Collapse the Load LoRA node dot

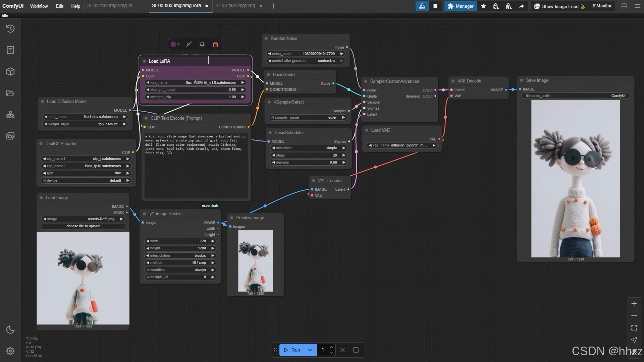tap(145, 61)
